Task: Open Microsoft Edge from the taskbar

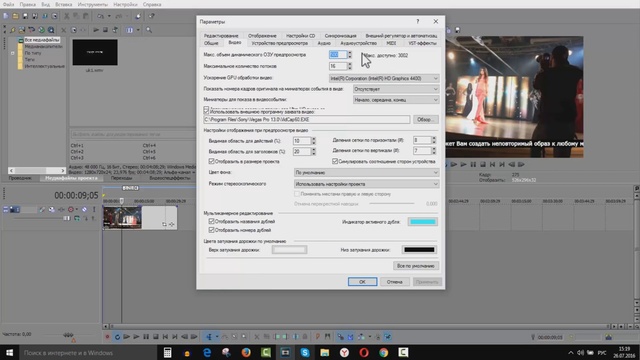Action: click(x=207, y=352)
